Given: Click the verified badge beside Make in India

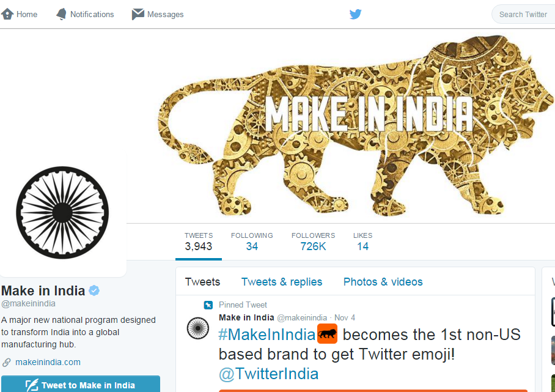Looking at the screenshot, I should click(94, 290).
